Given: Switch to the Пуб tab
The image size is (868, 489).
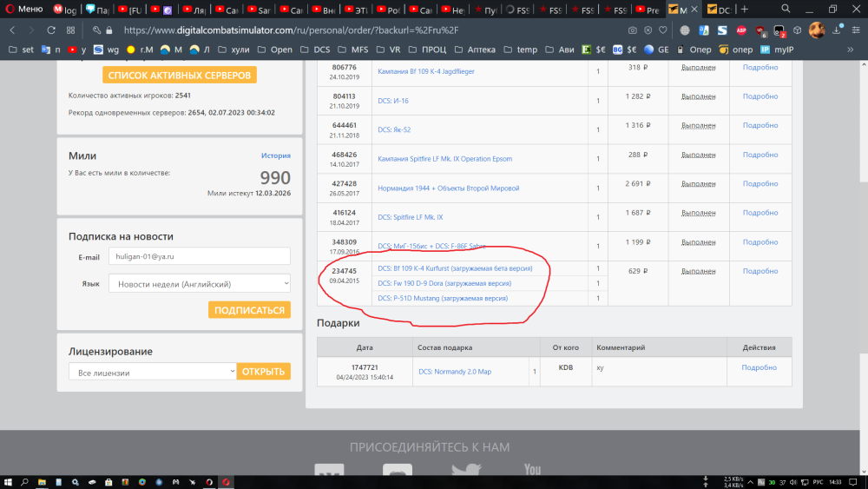Looking at the screenshot, I should tap(485, 10).
